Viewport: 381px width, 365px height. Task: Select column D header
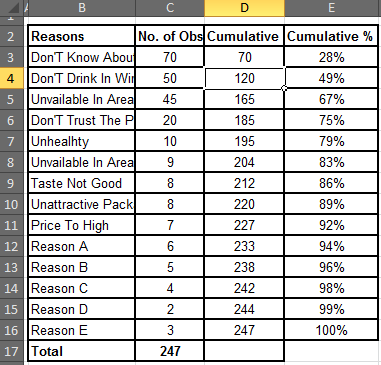coord(244,8)
